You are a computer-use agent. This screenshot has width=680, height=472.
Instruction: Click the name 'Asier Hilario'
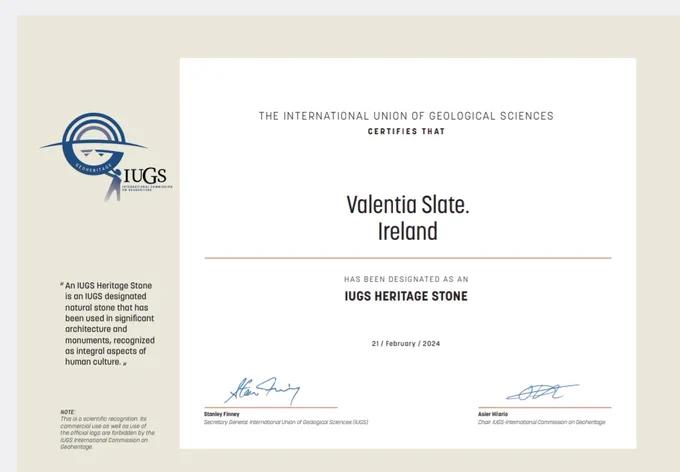(x=493, y=414)
